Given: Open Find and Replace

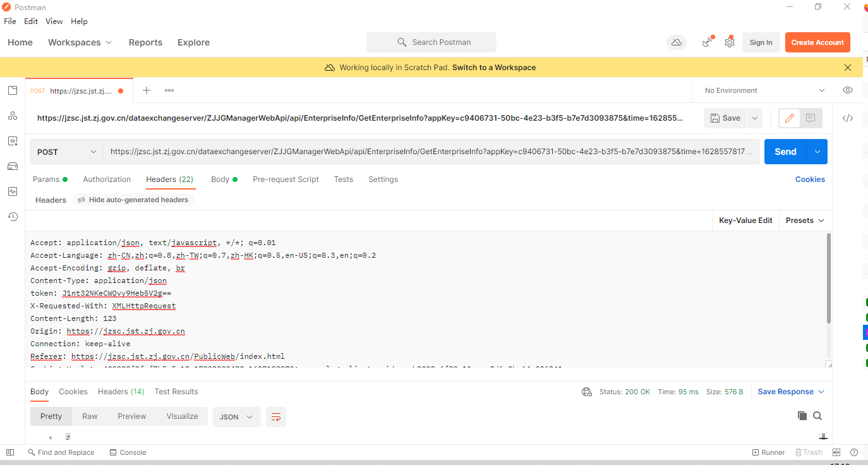Looking at the screenshot, I should 61,452.
